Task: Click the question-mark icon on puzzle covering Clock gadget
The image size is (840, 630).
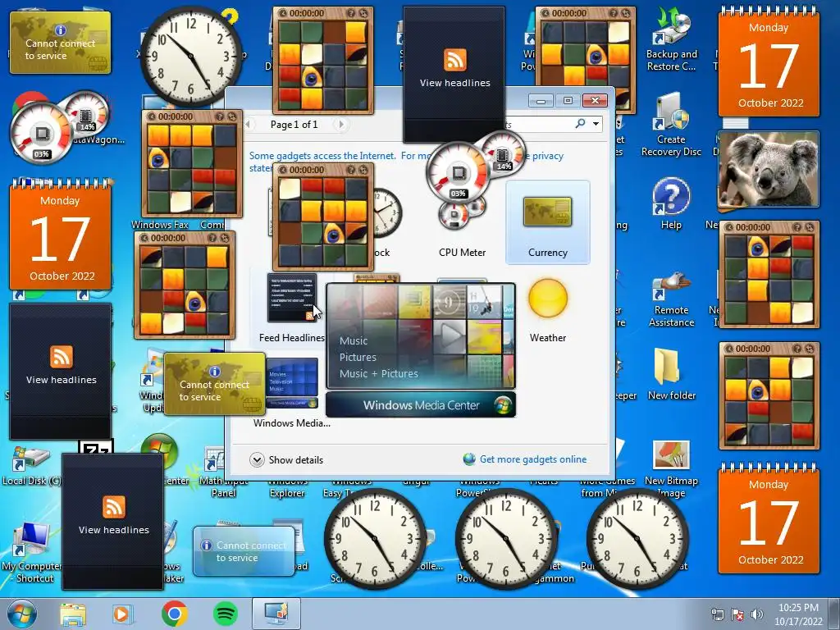Action: (x=351, y=170)
